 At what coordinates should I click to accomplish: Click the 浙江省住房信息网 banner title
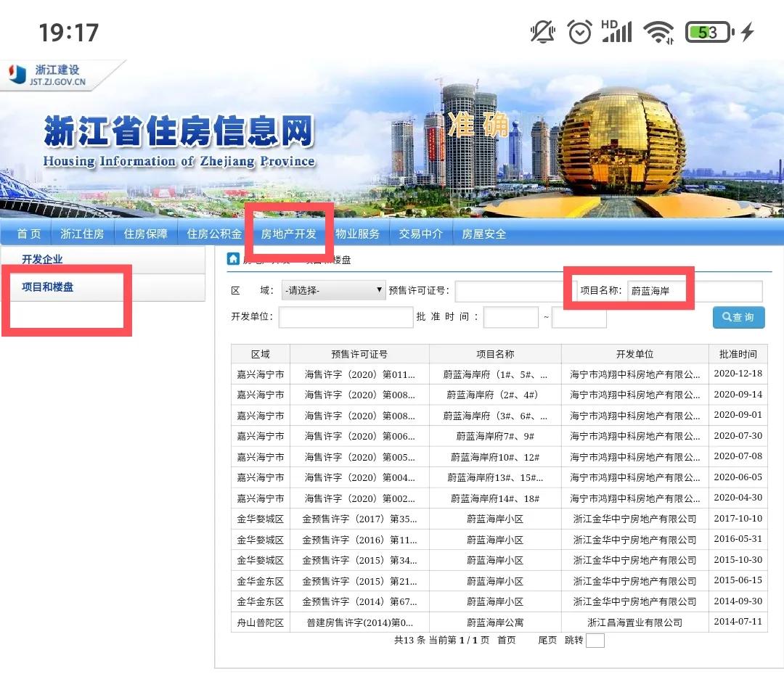click(x=179, y=131)
